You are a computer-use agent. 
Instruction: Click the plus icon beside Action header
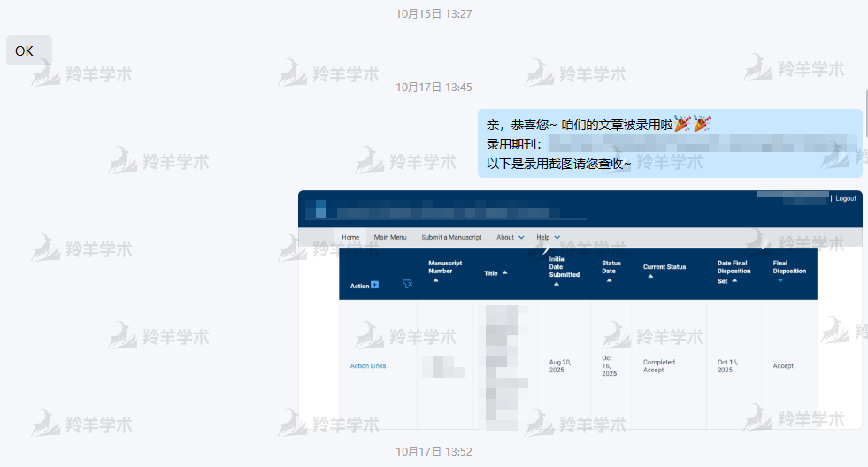coord(375,285)
